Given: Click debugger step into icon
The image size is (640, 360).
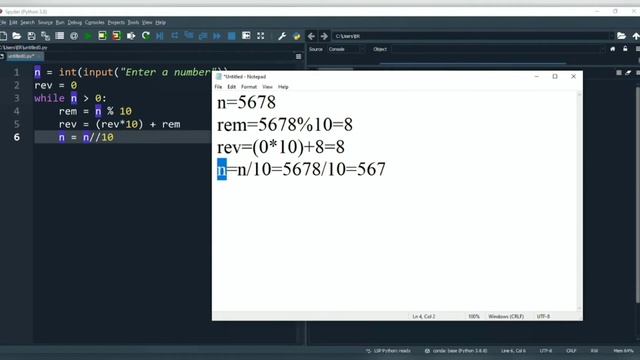Looking at the screenshot, I should click(x=189, y=36).
